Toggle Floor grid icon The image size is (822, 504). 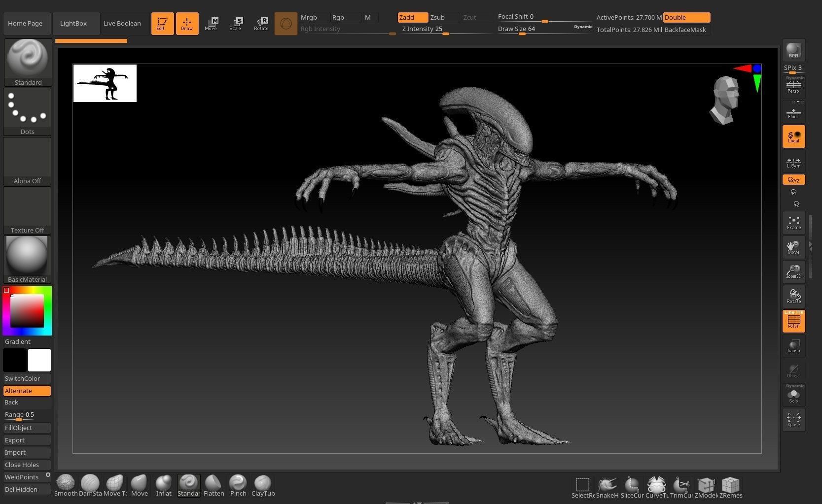793,112
